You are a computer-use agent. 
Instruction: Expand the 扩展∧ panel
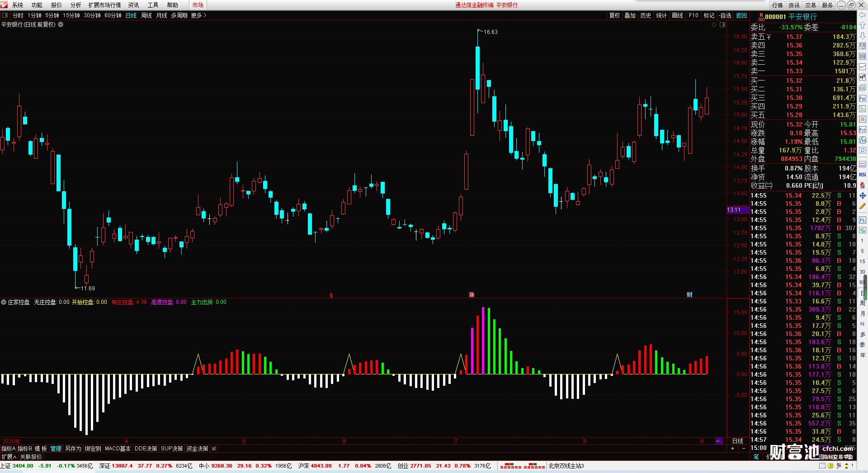click(x=9, y=457)
